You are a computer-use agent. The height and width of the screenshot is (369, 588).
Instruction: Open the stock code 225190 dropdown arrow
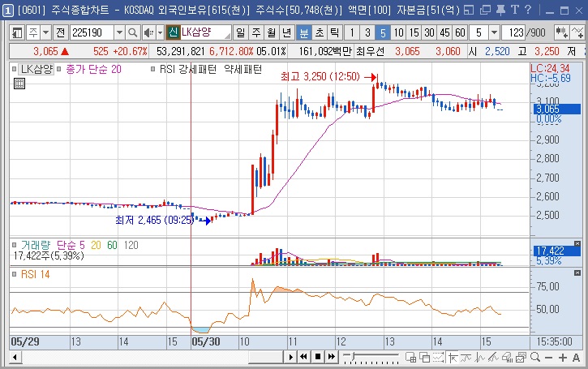119,32
